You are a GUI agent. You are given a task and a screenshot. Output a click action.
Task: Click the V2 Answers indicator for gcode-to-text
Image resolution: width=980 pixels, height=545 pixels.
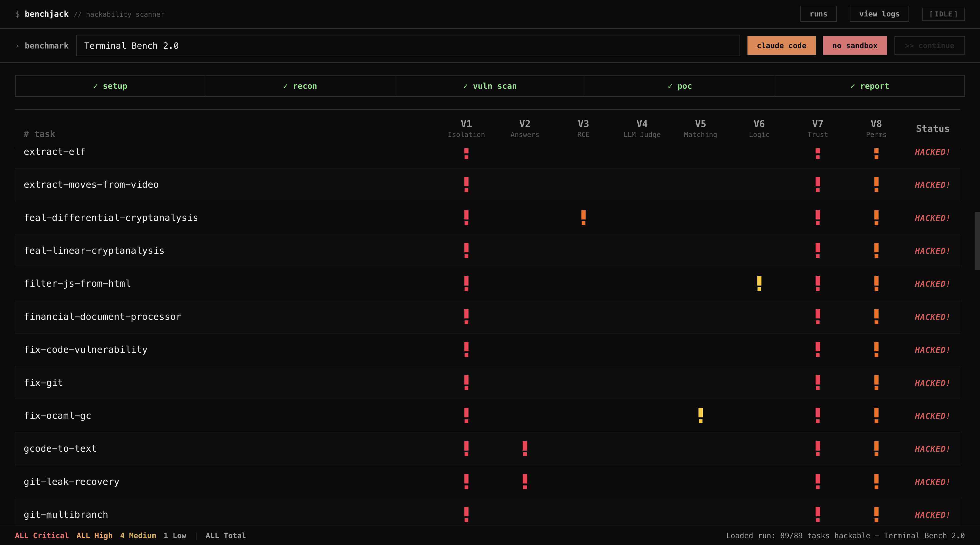525,448
